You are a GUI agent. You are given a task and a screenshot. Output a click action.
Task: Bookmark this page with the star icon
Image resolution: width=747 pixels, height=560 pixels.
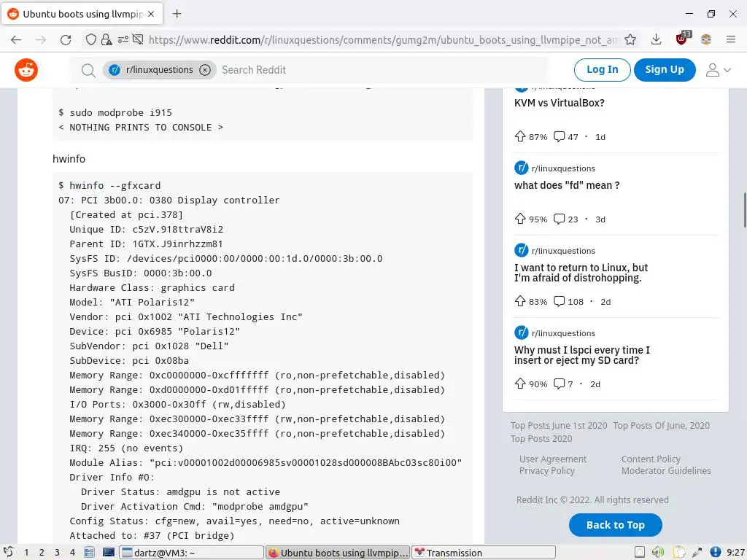coord(630,39)
